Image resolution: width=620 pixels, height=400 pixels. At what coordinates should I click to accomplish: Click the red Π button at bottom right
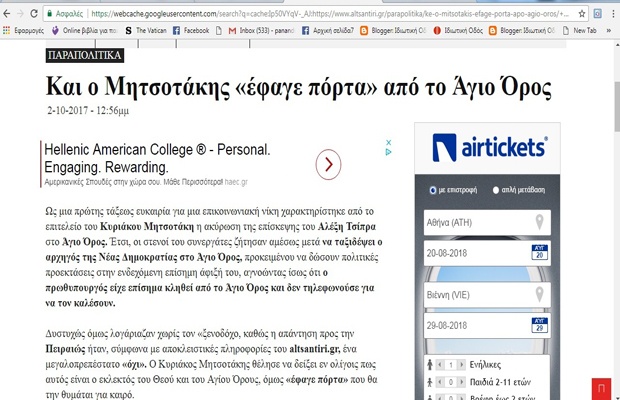click(601, 389)
